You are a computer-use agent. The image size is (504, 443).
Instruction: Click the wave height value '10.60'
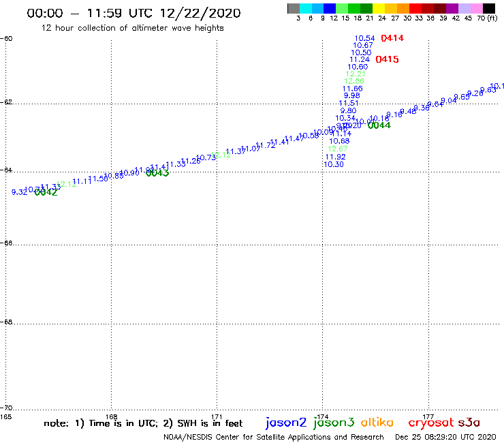[x=358, y=67]
